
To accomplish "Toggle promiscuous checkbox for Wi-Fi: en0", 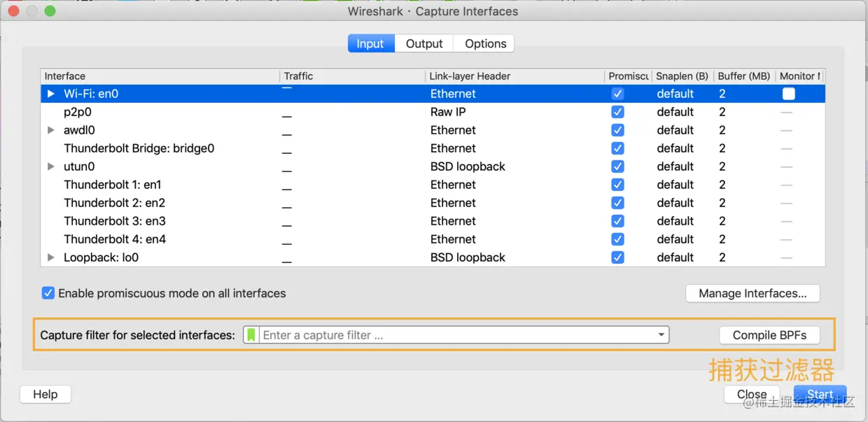I will click(x=617, y=94).
